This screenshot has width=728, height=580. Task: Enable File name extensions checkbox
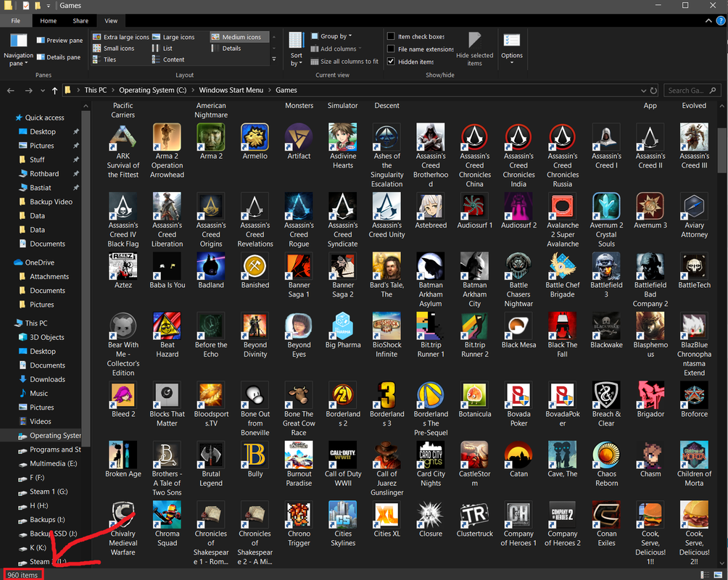pyautogui.click(x=391, y=49)
